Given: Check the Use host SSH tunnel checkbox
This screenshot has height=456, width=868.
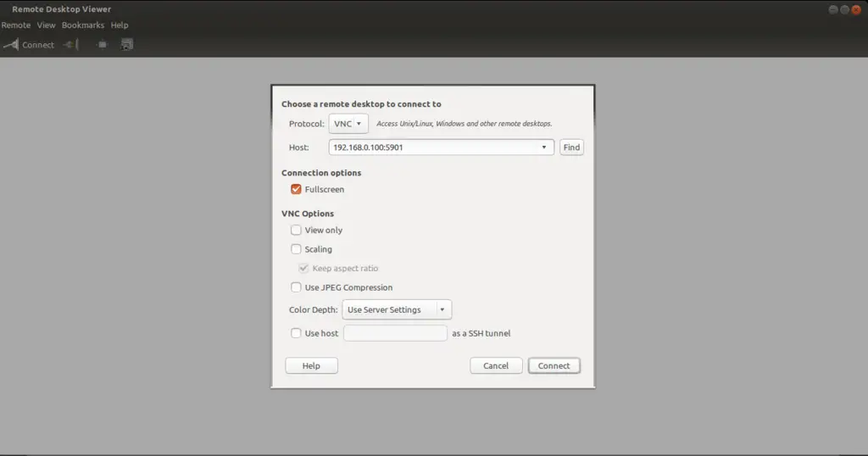Looking at the screenshot, I should (x=296, y=333).
